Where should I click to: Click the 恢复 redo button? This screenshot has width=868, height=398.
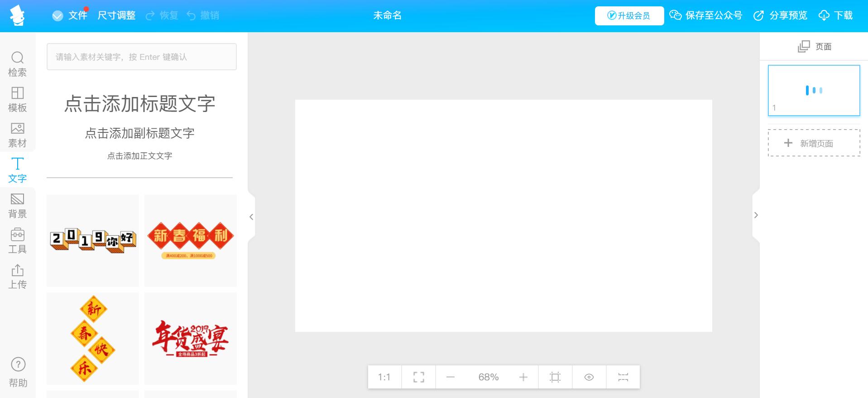click(x=162, y=15)
